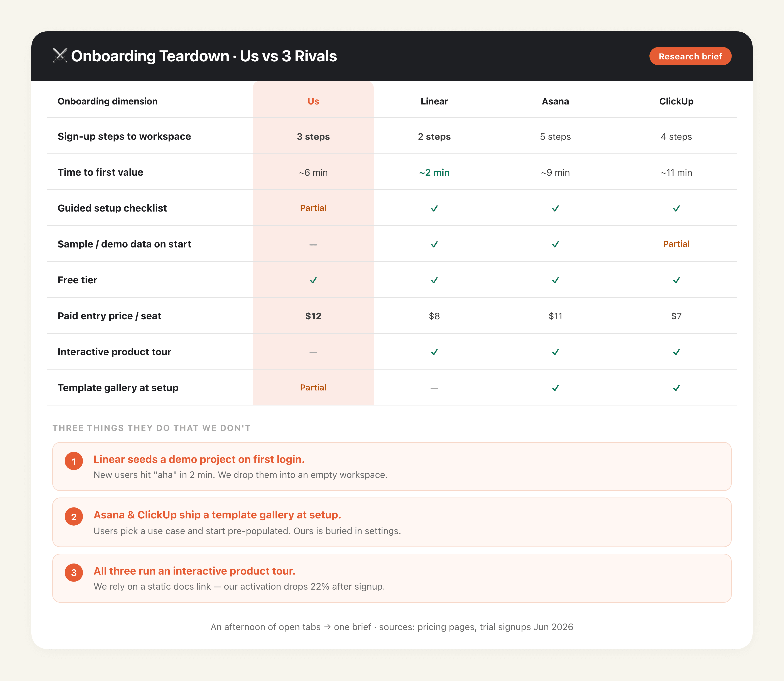The image size is (784, 681).
Task: Click the $12 price cell
Action: point(313,316)
